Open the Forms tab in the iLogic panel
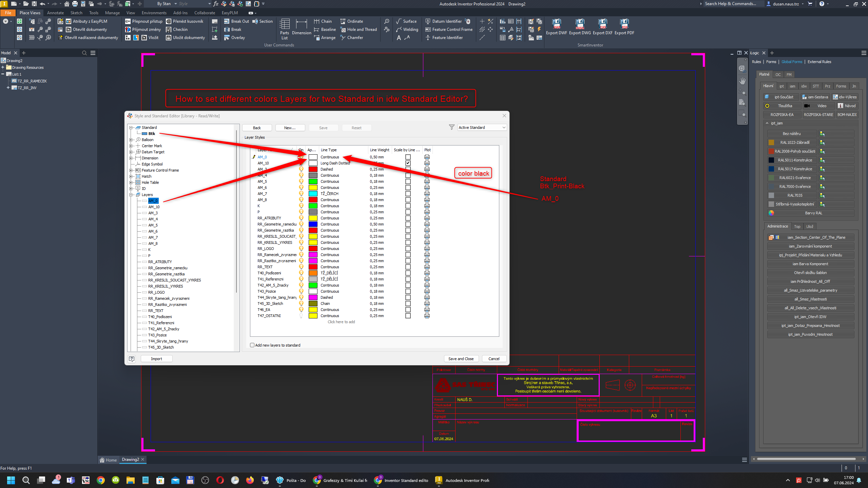868x488 pixels. coord(771,61)
